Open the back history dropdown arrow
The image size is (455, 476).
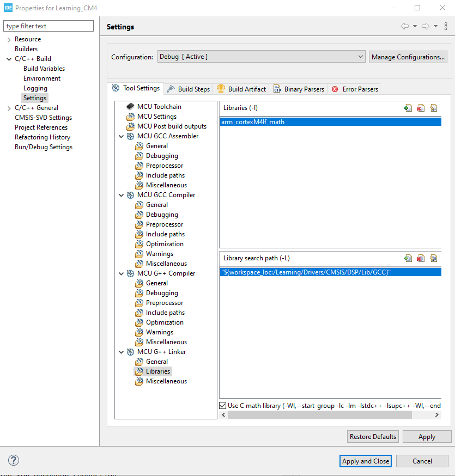click(x=415, y=26)
